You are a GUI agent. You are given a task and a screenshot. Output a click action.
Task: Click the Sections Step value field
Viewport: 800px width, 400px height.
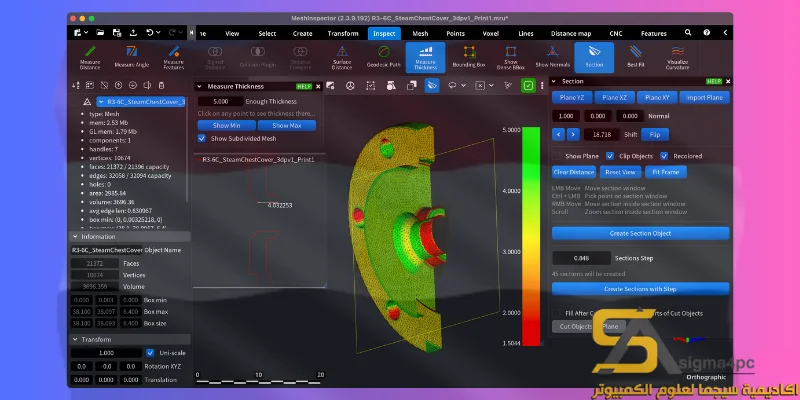[582, 258]
